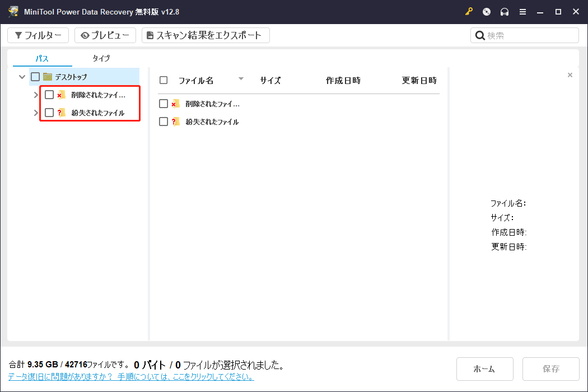Select 紛失されたファイル label in tree
The height and width of the screenshot is (392, 588).
coord(98,113)
